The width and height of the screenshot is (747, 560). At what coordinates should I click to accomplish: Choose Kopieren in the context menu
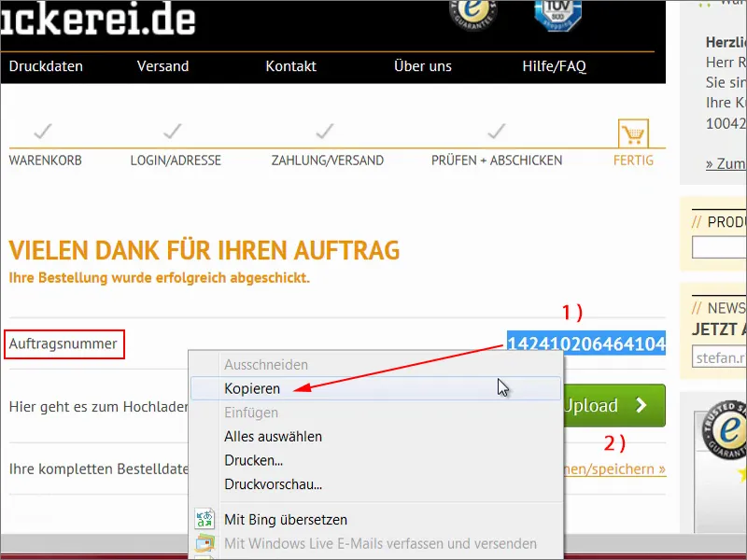click(376, 388)
